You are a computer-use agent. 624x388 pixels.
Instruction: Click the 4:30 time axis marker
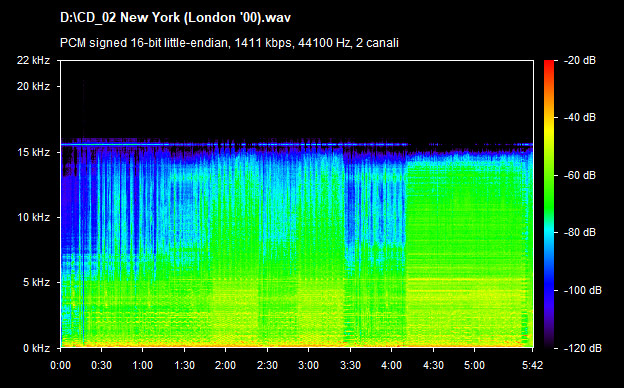[x=433, y=365]
